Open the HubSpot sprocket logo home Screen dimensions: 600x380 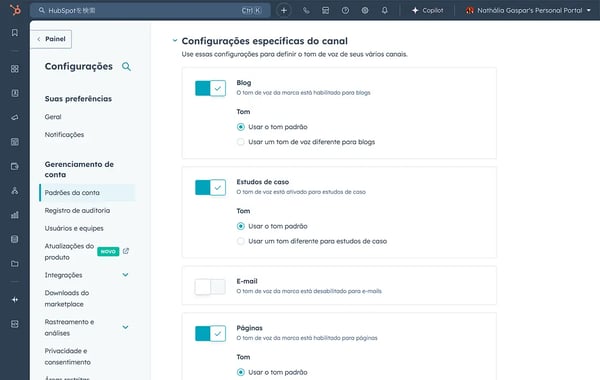(x=15, y=10)
